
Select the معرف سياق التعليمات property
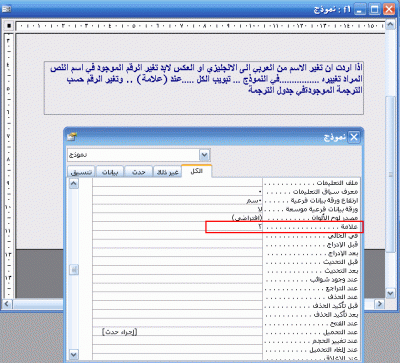(x=312, y=191)
